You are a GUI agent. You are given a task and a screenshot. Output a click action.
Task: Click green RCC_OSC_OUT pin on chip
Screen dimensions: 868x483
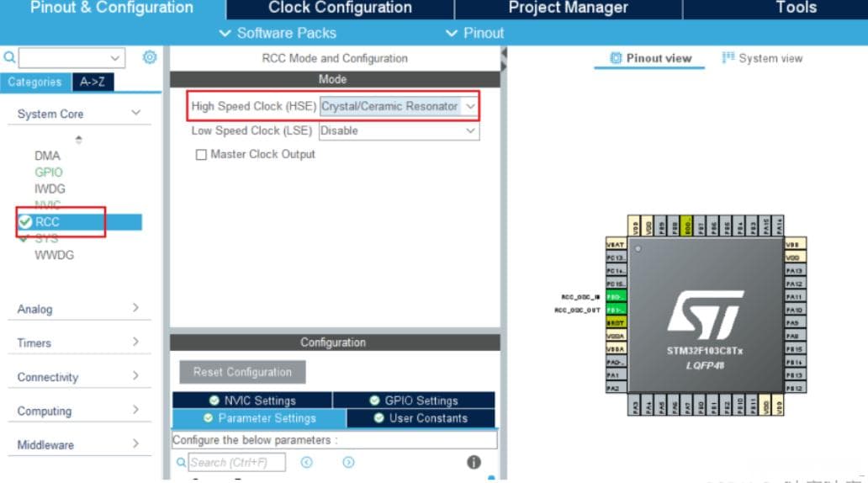tap(617, 310)
